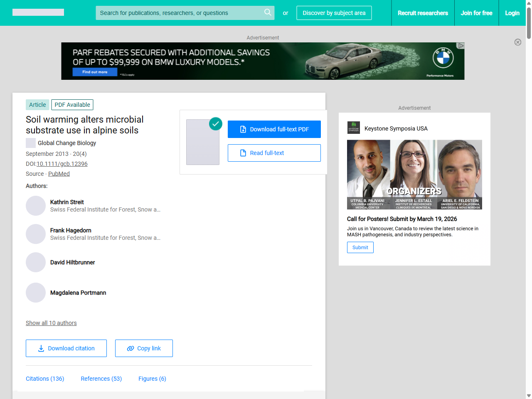The height and width of the screenshot is (399, 532).
Task: Open Global Change Biology journal link
Action: coord(67,143)
